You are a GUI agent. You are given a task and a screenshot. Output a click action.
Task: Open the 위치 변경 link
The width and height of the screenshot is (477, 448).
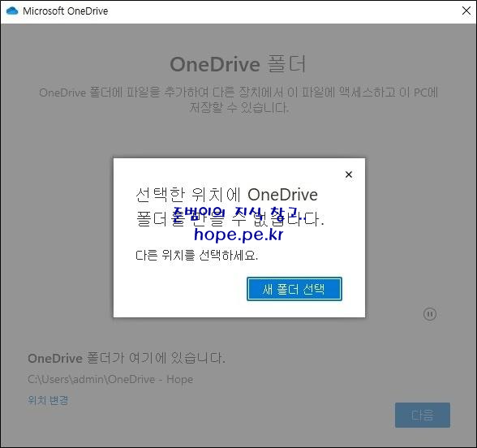coord(48,400)
